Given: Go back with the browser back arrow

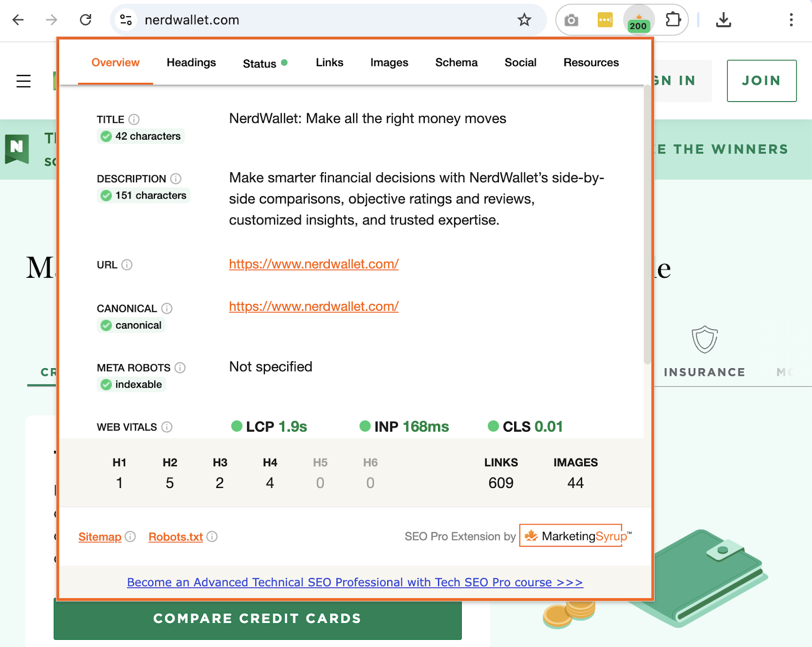Looking at the screenshot, I should point(18,20).
